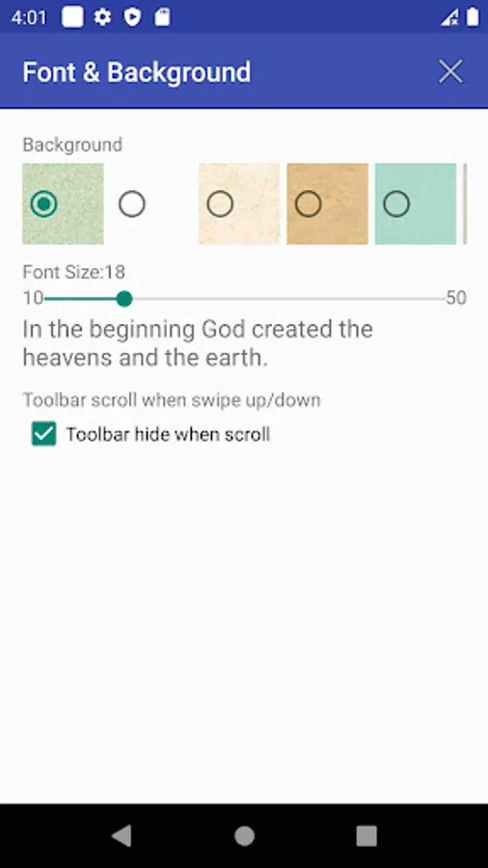The width and height of the screenshot is (488, 868).
Task: Uncheck Toolbar hide when scroll checkbox
Action: (43, 434)
